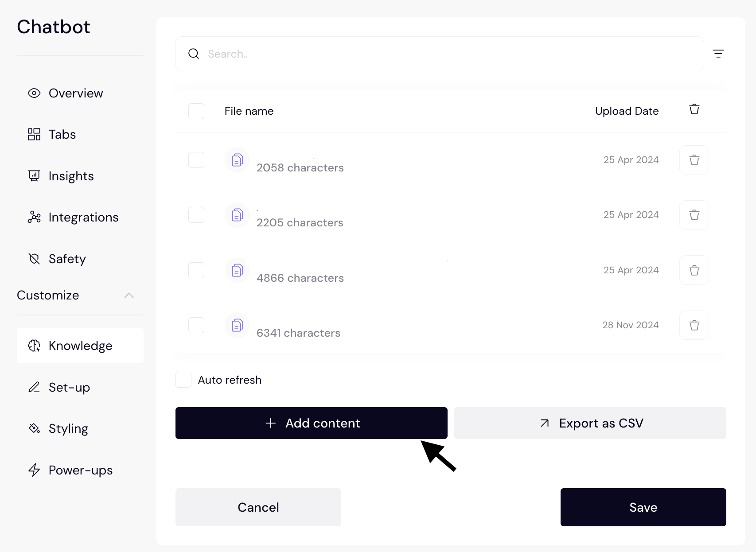Check the 6341 characters file checkbox
Viewport: 756px width, 552px height.
click(x=196, y=325)
